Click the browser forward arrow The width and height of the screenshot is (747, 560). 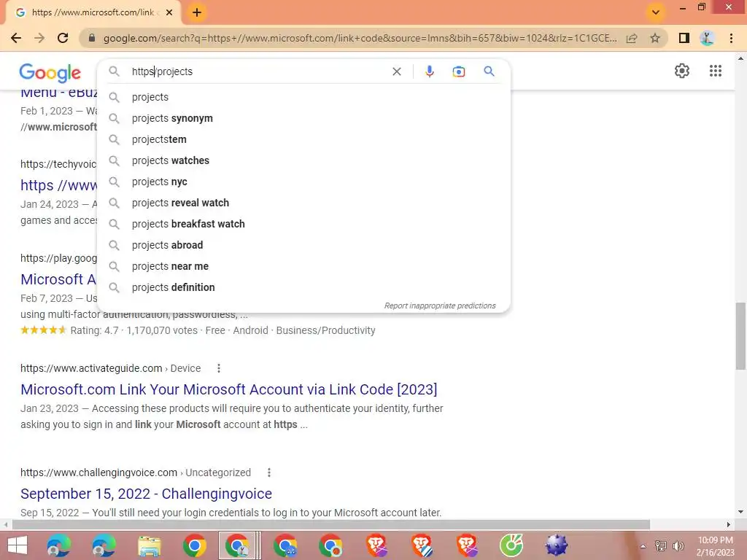(x=39, y=38)
